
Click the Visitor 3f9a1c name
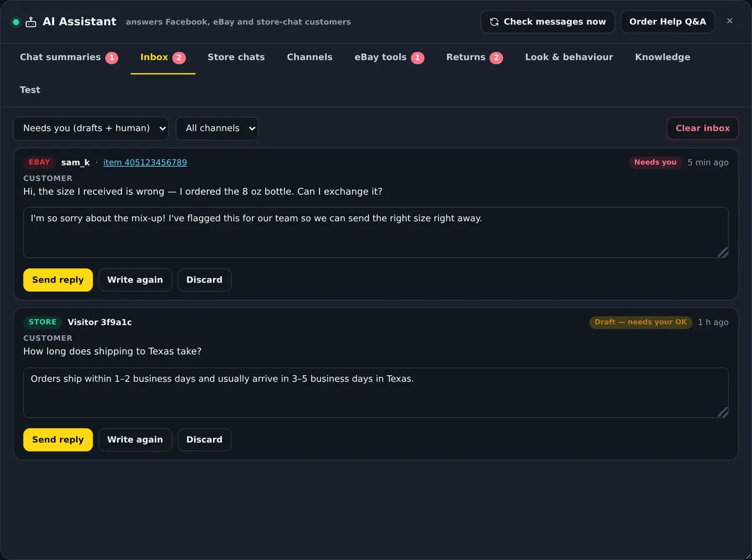click(x=100, y=323)
